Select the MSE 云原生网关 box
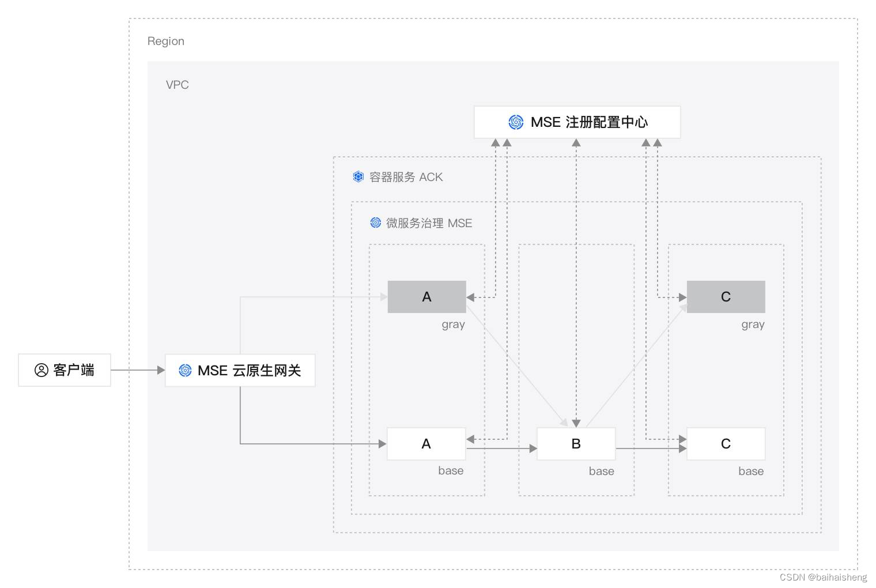The image size is (876, 588). pyautogui.click(x=240, y=370)
